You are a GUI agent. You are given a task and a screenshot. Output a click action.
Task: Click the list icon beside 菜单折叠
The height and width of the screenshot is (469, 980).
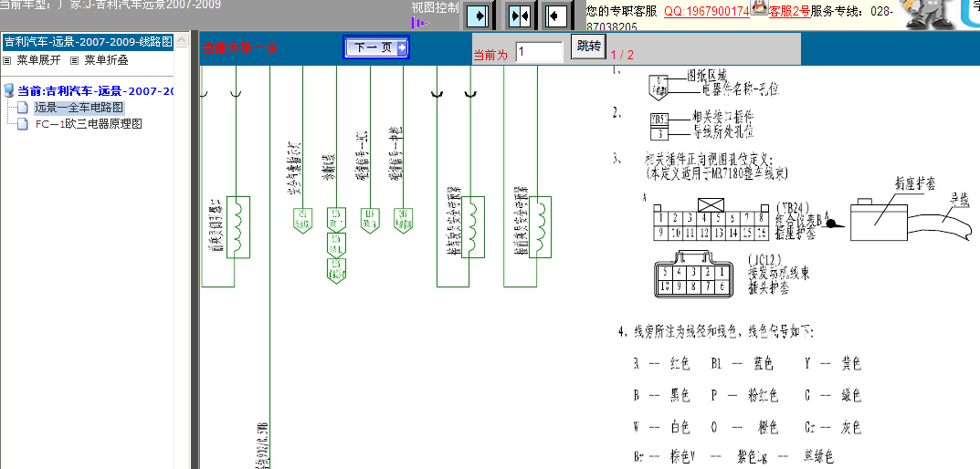[x=74, y=60]
